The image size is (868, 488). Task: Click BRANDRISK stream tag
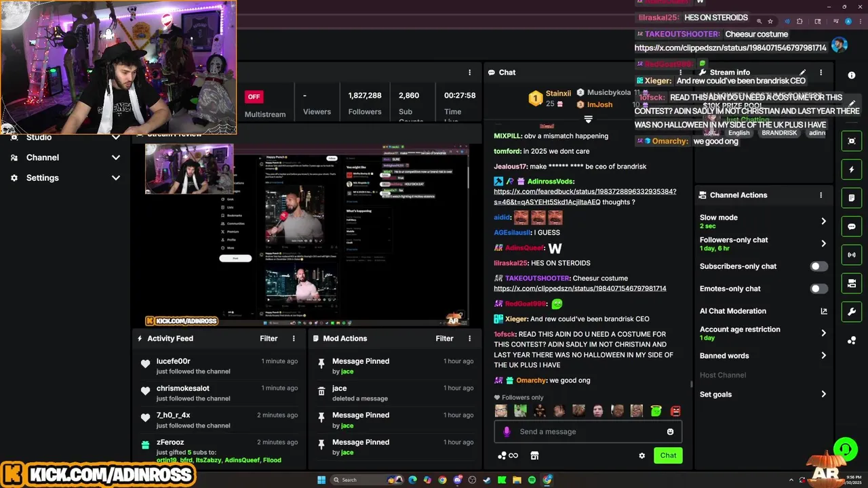[x=779, y=133]
